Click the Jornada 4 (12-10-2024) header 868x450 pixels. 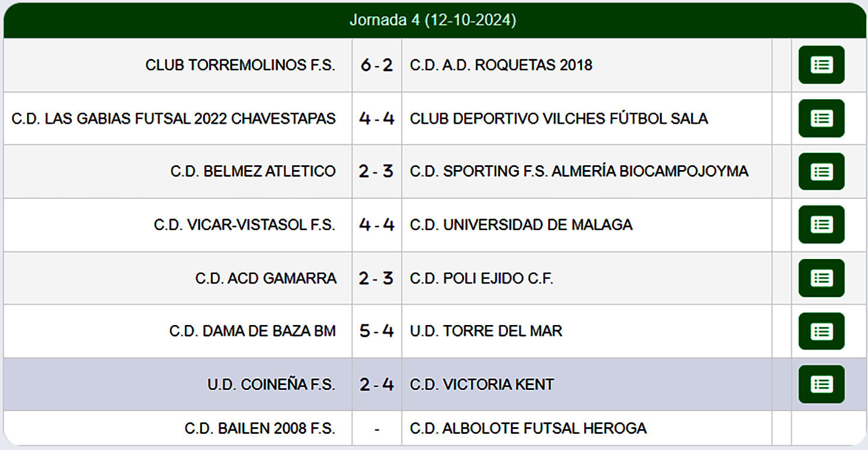pyautogui.click(x=433, y=20)
